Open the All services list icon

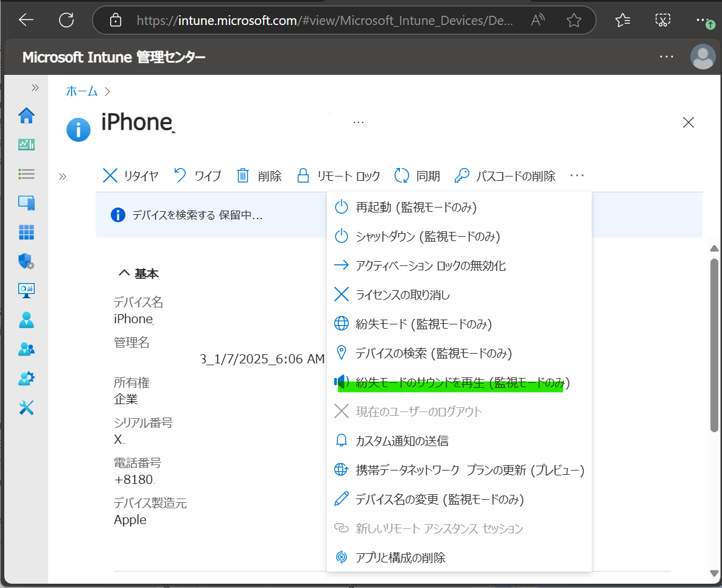tap(26, 173)
